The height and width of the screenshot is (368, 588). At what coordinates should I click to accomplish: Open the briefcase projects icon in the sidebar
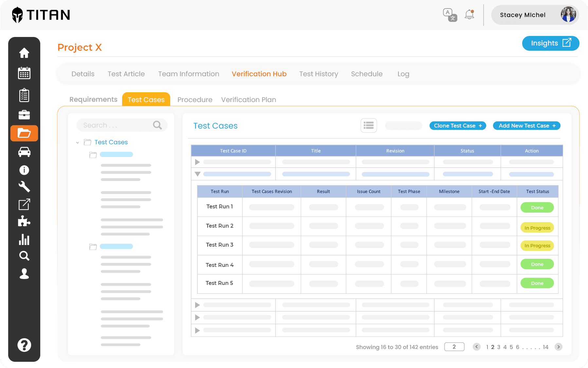(24, 114)
